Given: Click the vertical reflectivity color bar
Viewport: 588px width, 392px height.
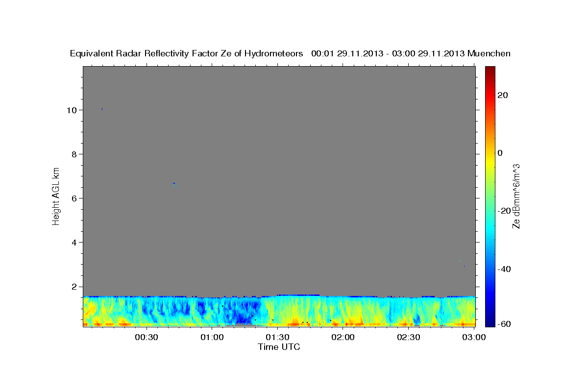Looking at the screenshot, I should point(490,196).
